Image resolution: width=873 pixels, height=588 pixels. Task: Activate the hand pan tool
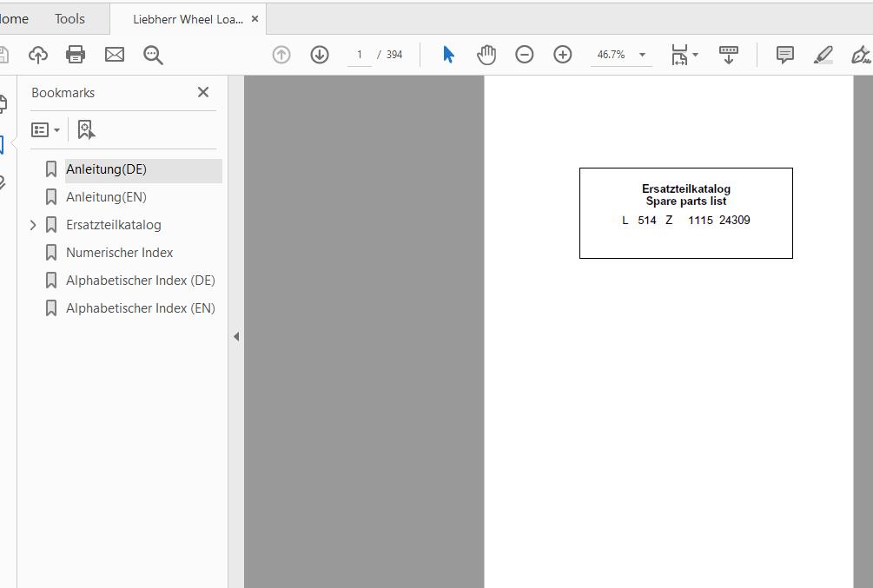pyautogui.click(x=486, y=55)
